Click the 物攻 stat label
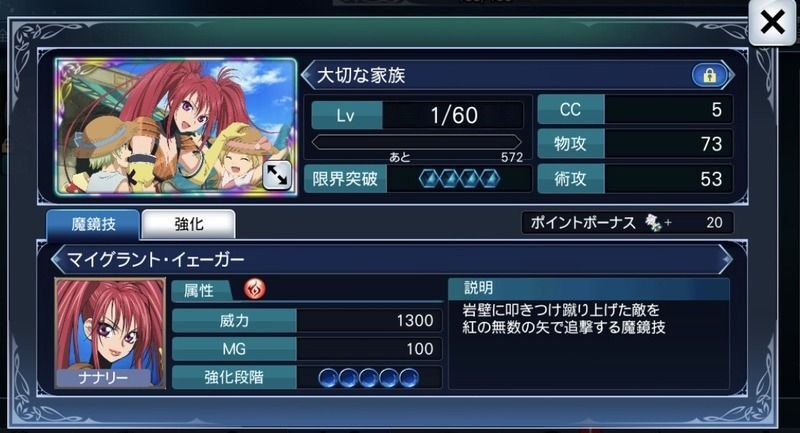 [x=570, y=144]
